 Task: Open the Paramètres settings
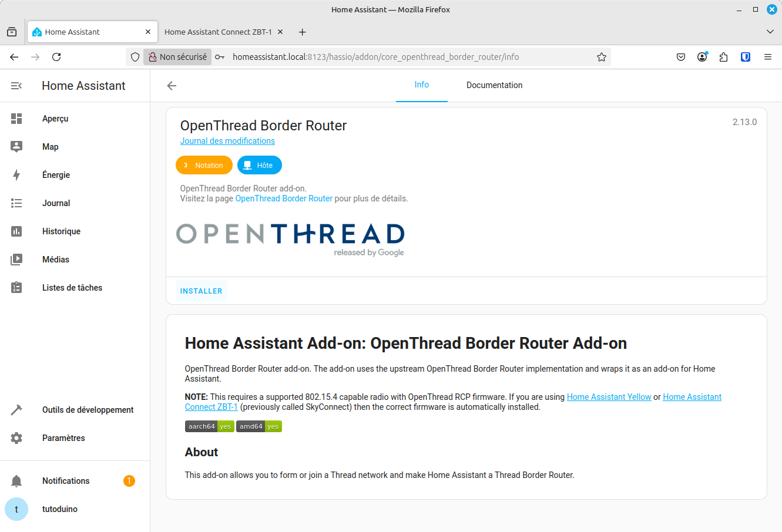[63, 437]
